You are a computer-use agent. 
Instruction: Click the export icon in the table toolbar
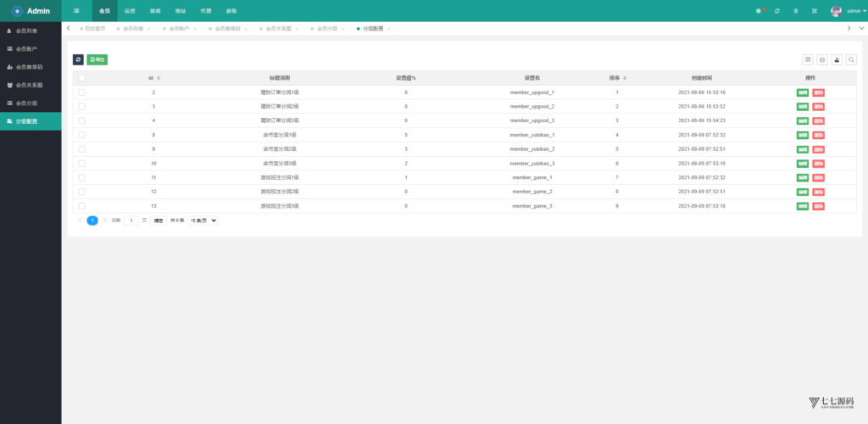pyautogui.click(x=837, y=59)
